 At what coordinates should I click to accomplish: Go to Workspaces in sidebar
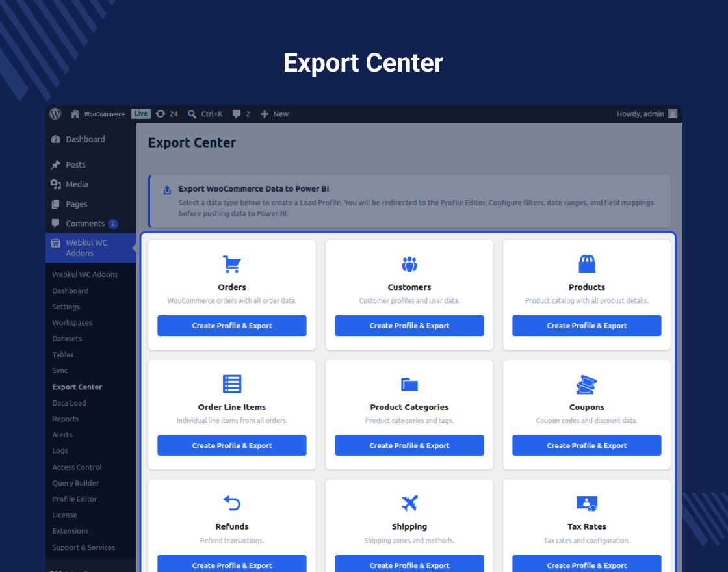[x=72, y=322]
